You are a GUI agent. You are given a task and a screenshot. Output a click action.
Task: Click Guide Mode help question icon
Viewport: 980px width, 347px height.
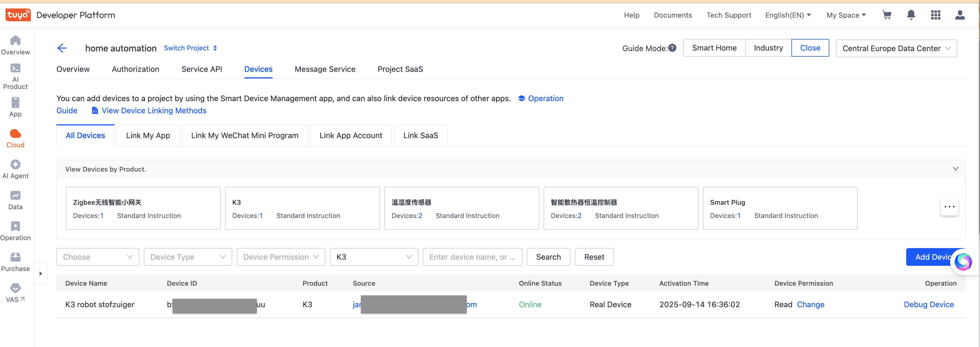point(673,48)
